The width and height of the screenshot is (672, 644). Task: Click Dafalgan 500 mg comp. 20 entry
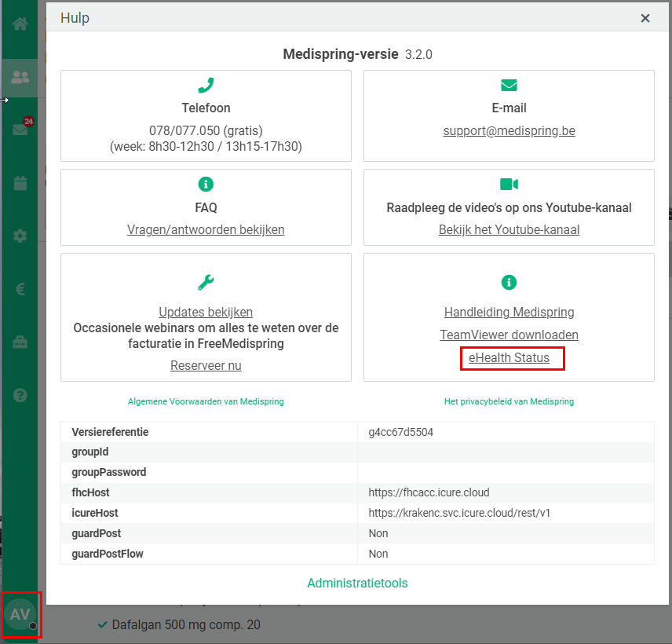(186, 625)
